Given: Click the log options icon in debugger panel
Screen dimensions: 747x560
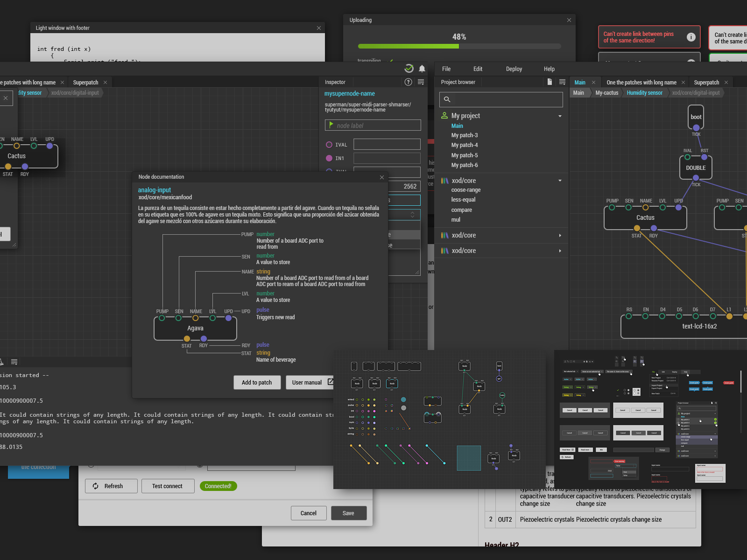Looking at the screenshot, I should (x=14, y=362).
